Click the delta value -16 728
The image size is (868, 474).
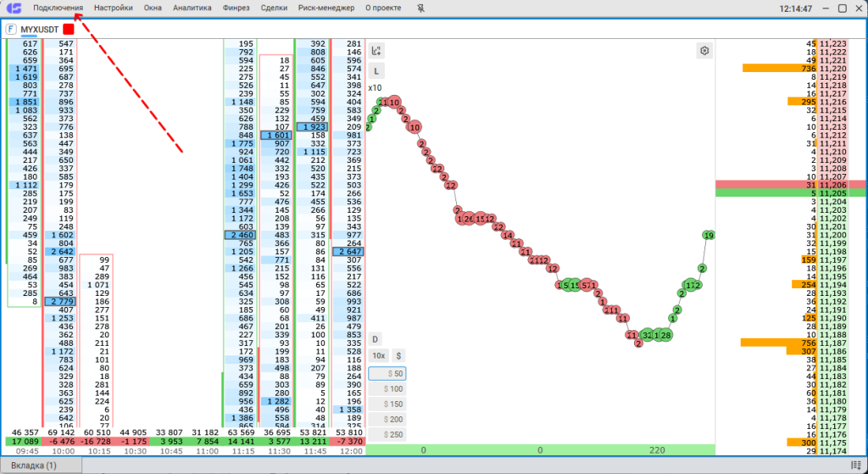97,441
